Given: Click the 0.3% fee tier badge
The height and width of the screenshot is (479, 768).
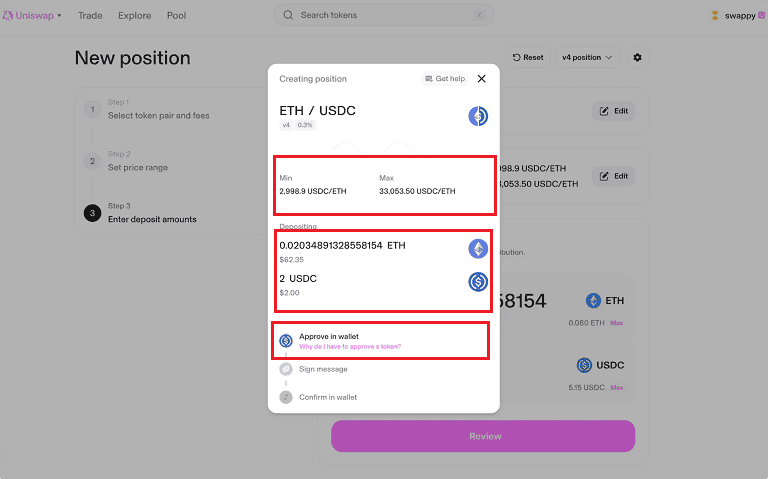Looking at the screenshot, I should (x=305, y=125).
